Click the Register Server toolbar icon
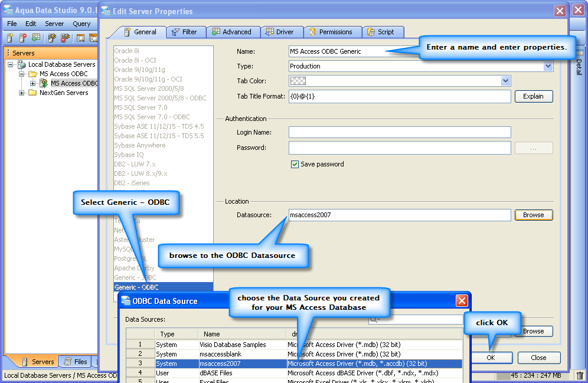The image size is (588, 383). pos(10,38)
